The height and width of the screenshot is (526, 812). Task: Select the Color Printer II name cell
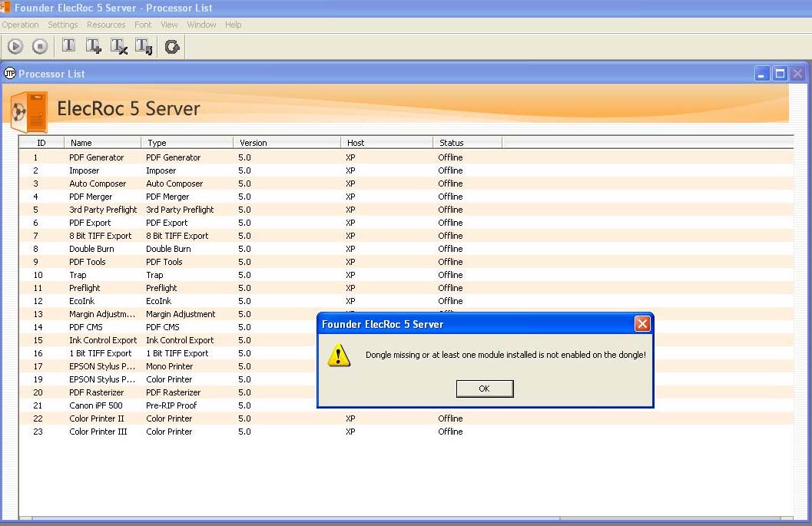(x=97, y=418)
